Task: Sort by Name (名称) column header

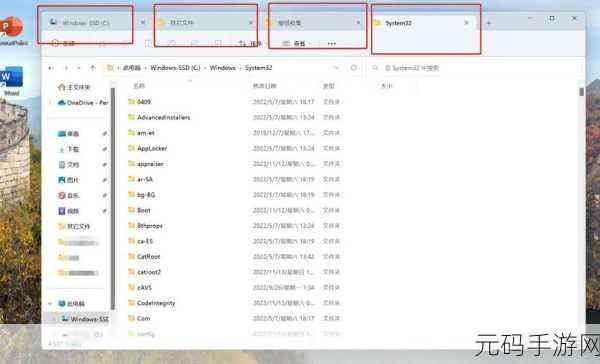Action: click(x=139, y=86)
